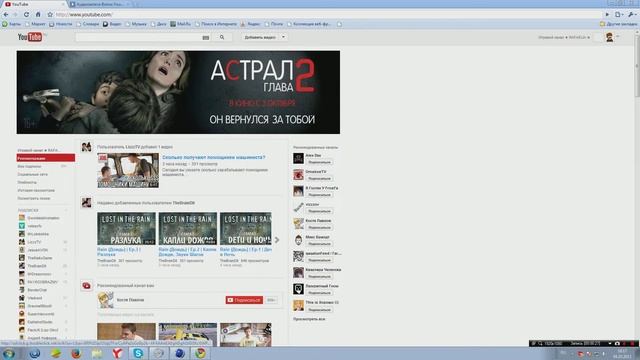The height and width of the screenshot is (360, 640).
Task: Open the Lost in the Rain Капли дождя thumbnail
Action: click(x=188, y=229)
